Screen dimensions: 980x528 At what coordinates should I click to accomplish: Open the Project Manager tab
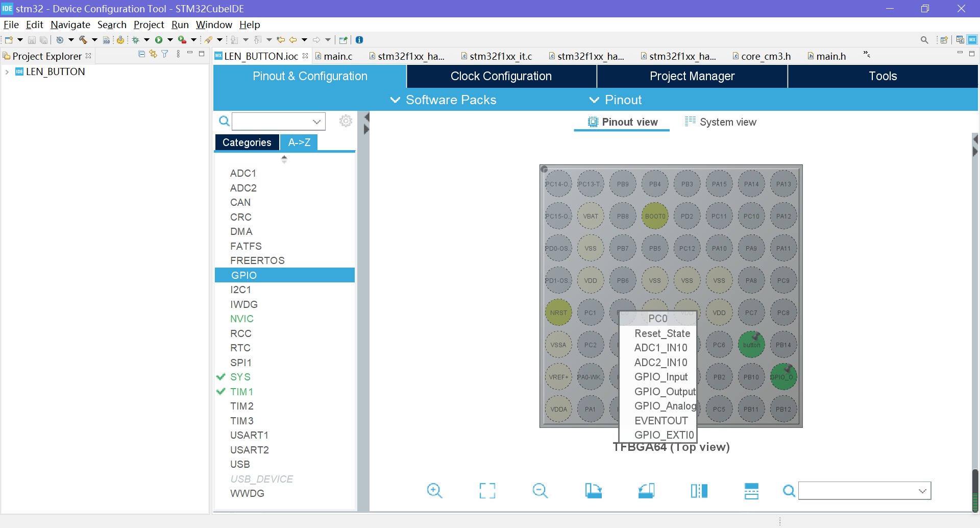point(692,76)
